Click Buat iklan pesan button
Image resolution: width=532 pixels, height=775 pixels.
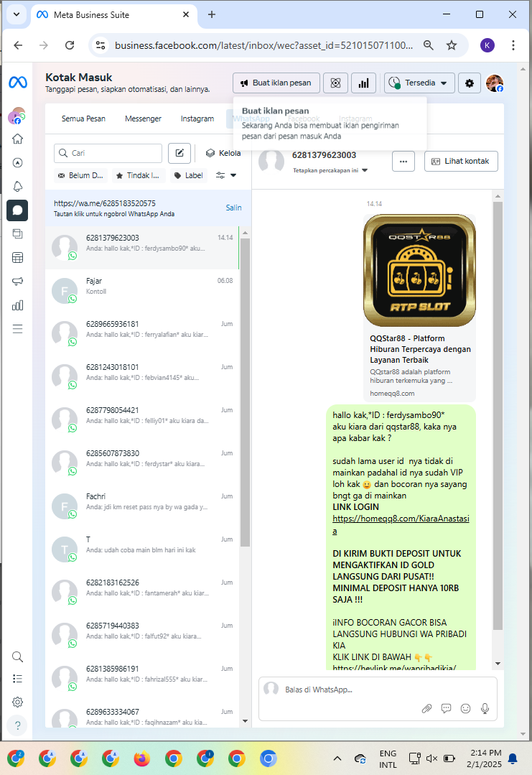pos(276,83)
